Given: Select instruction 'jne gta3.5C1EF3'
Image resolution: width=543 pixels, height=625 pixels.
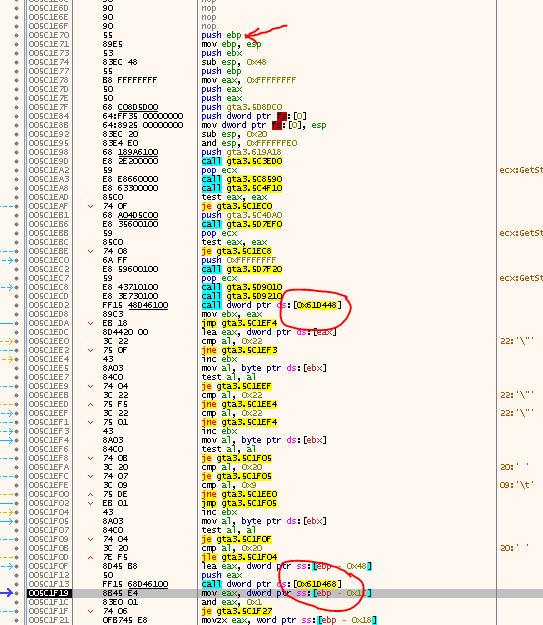Looking at the screenshot, I should tap(239, 350).
